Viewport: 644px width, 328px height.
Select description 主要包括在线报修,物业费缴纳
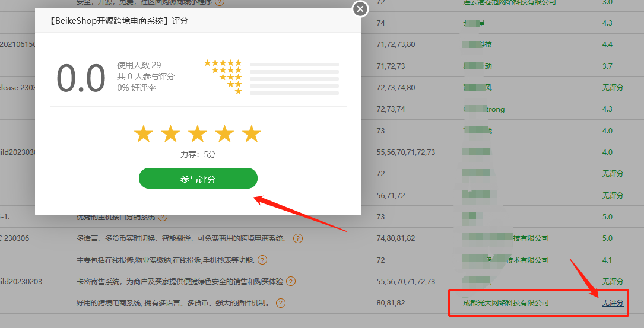pyautogui.click(x=166, y=260)
